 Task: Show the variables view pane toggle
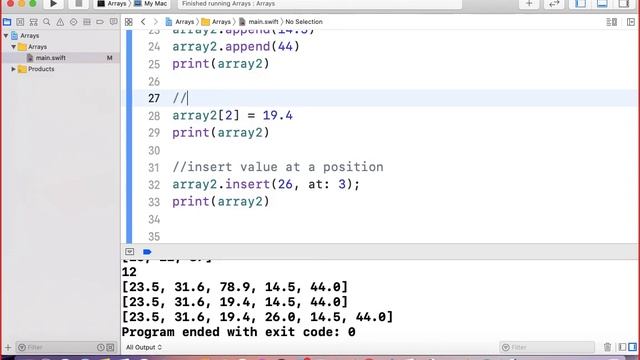(x=622, y=347)
